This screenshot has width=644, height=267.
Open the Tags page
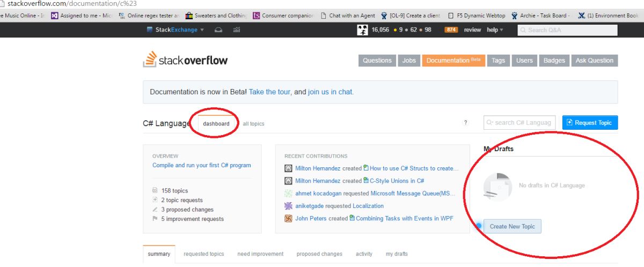(499, 61)
